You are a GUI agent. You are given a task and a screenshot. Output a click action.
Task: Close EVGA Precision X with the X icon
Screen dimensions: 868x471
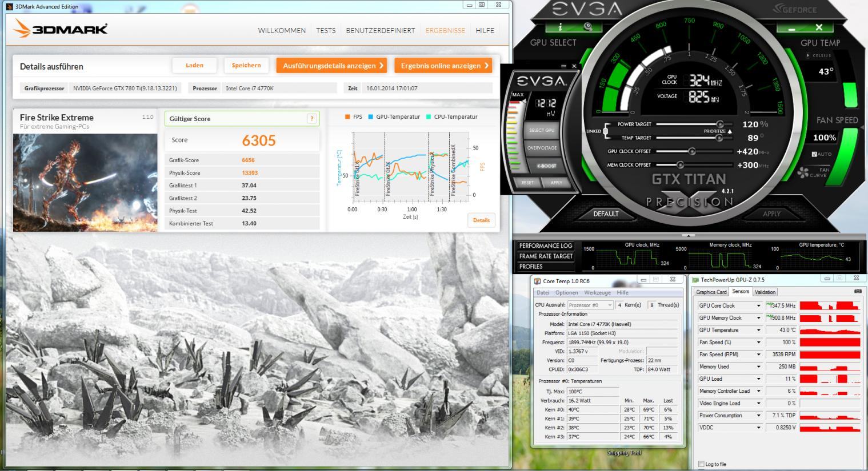(819, 27)
